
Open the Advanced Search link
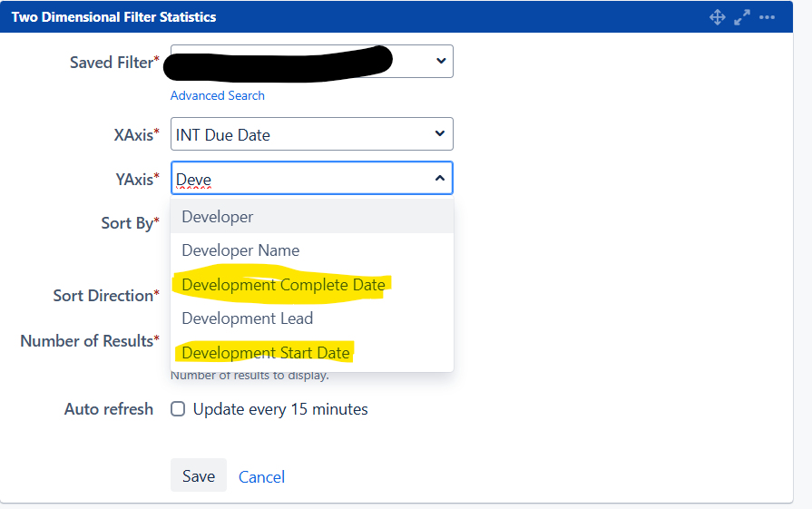click(218, 96)
